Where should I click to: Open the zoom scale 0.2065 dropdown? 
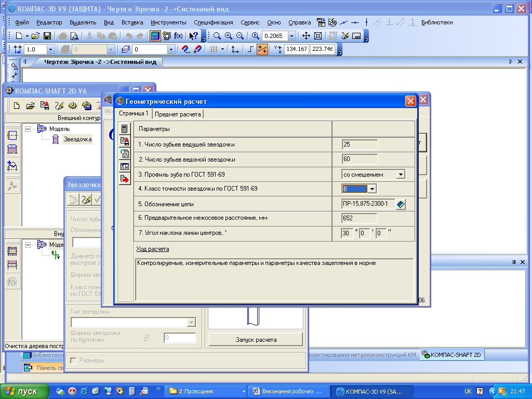291,36
